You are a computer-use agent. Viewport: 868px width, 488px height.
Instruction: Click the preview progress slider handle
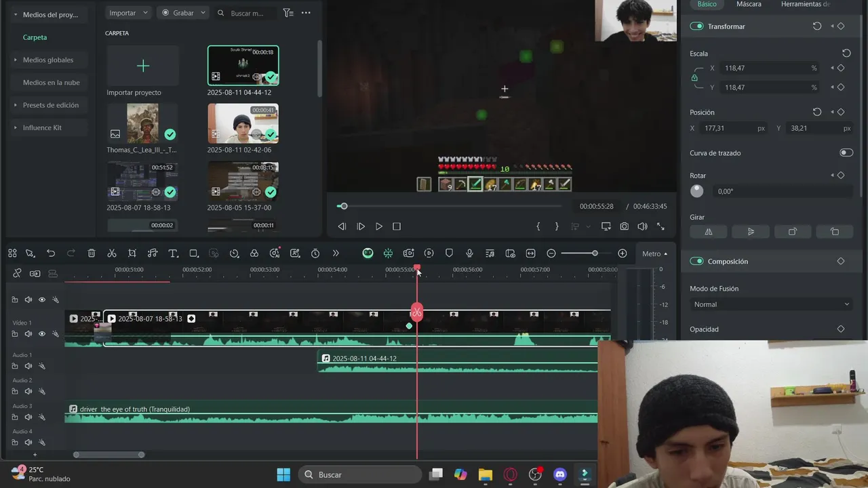coord(344,206)
